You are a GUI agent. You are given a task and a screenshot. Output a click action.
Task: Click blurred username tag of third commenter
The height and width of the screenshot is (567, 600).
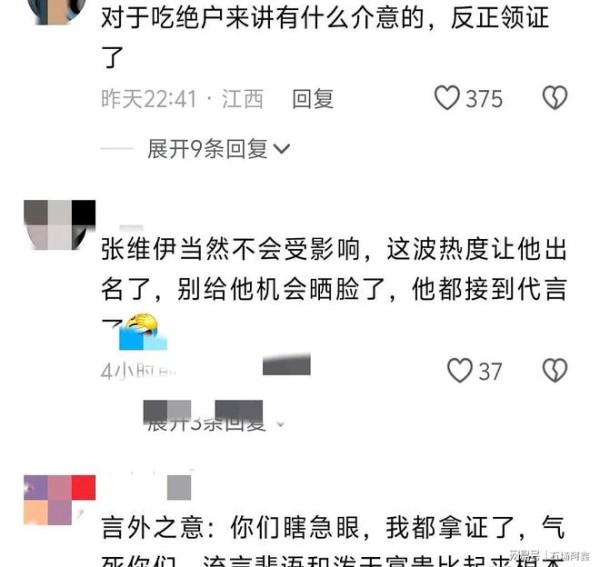click(179, 487)
